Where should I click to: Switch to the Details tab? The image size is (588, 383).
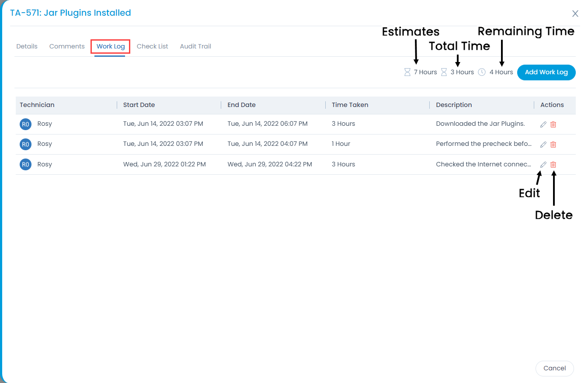(27, 46)
